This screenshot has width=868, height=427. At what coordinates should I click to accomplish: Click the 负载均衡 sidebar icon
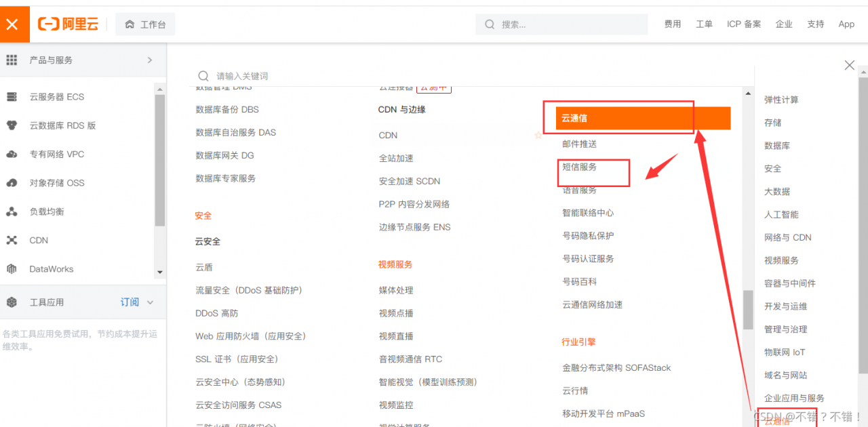12,211
